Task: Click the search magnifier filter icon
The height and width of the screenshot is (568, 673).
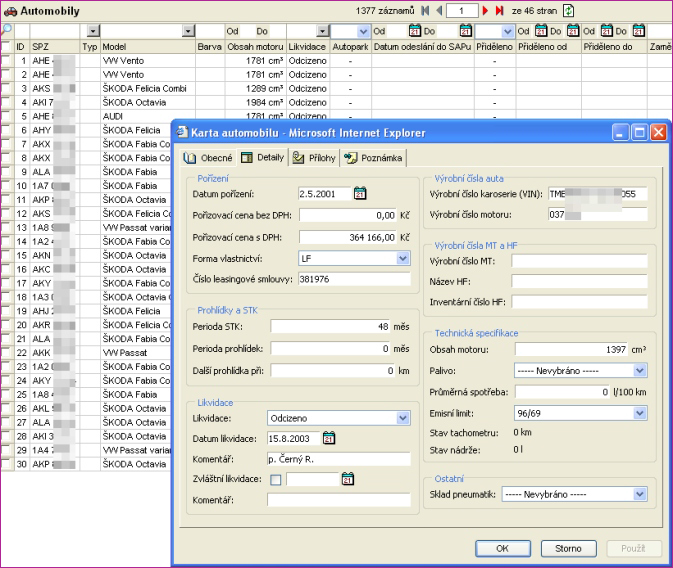Action: click(x=6, y=30)
